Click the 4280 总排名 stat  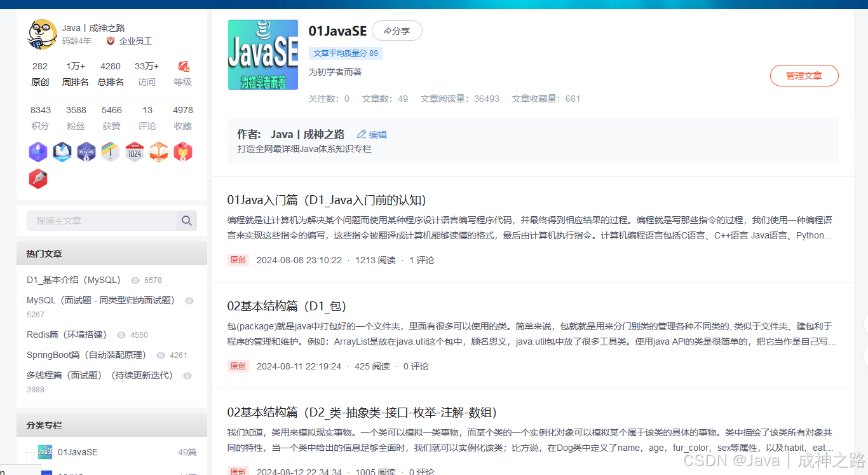(x=111, y=74)
